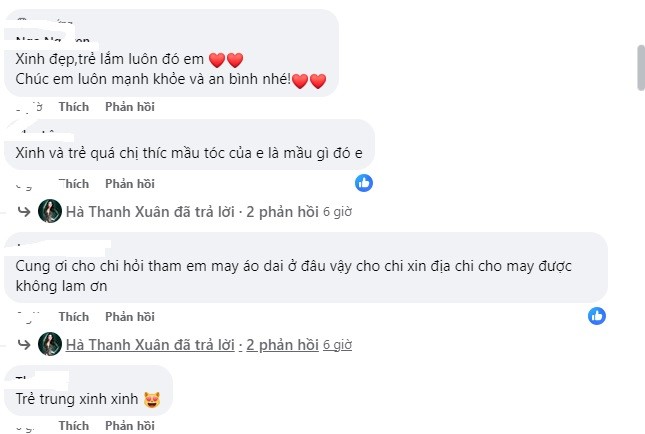Like the áo dài tailoring comment
Image resolution: width=645 pixels, height=434 pixels.
click(74, 316)
